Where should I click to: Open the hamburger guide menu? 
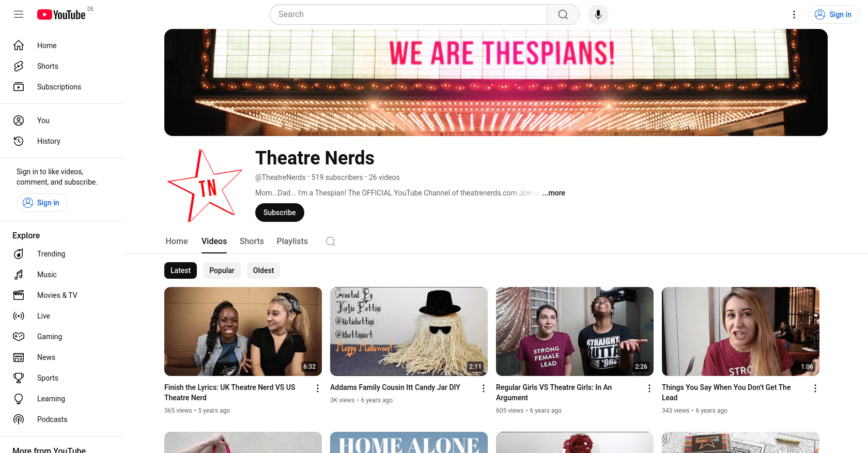19,14
